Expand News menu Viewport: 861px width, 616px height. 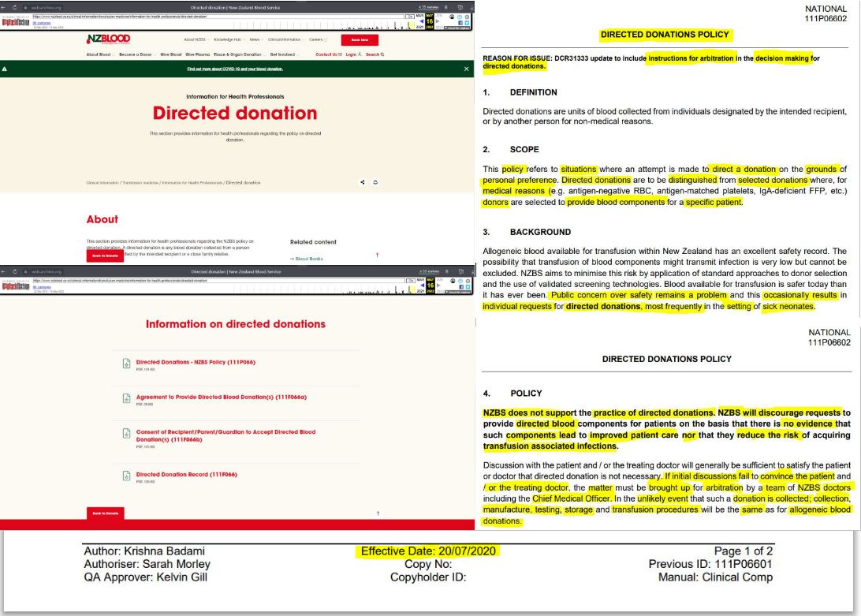coord(256,39)
